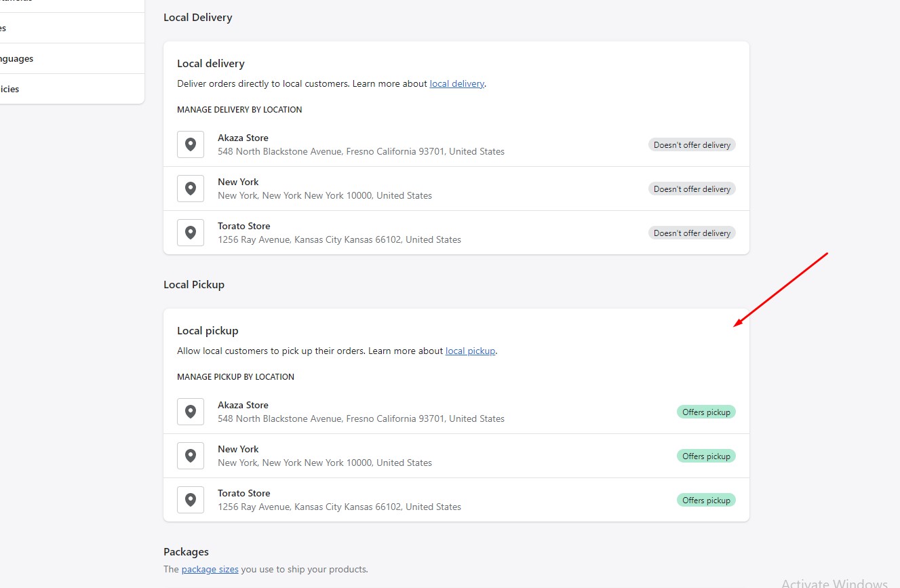900x588 pixels.
Task: Open Akaza Store name in delivery locations
Action: [243, 138]
